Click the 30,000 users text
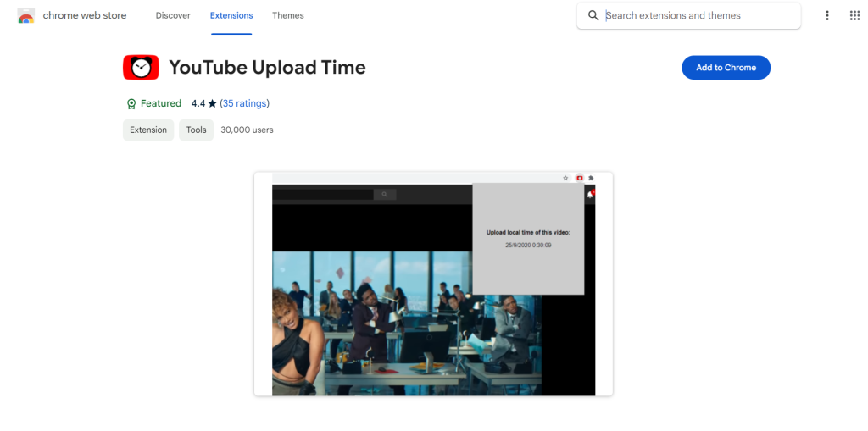 [x=247, y=130]
